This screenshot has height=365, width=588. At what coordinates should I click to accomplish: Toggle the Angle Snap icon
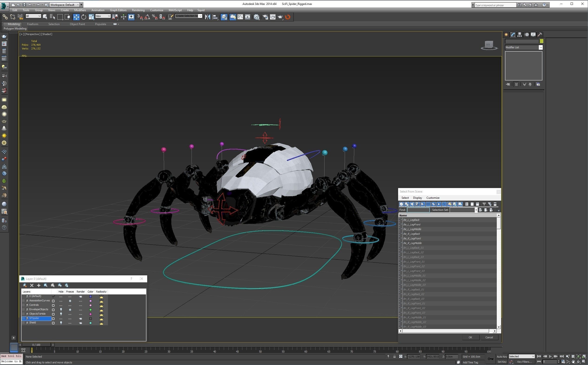[x=147, y=17]
